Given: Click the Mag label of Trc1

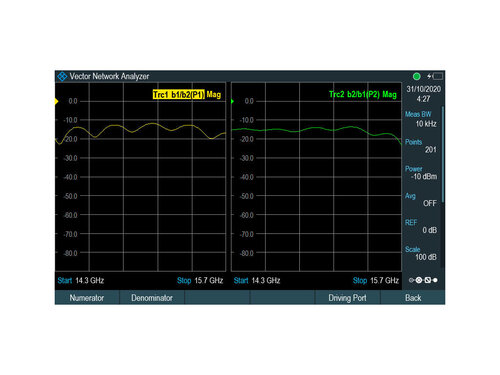Looking at the screenshot, I should pyautogui.click(x=214, y=95).
